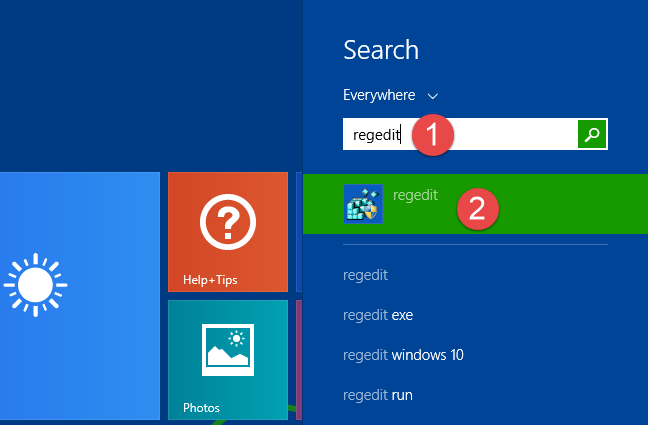Select the highlighted regedit app result
Screen dimensions: 648x425
point(475,204)
